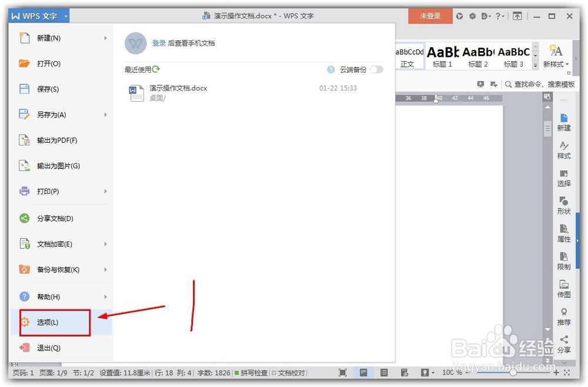Click the vertical scrollbar thumb
Image resolution: width=588 pixels, height=387 pixels.
click(547, 129)
